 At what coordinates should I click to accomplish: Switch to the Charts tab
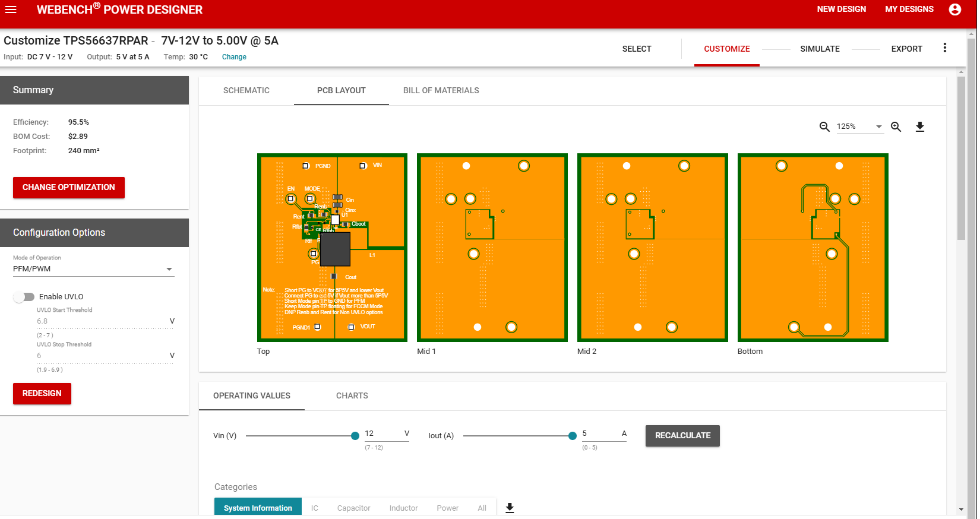pos(352,395)
